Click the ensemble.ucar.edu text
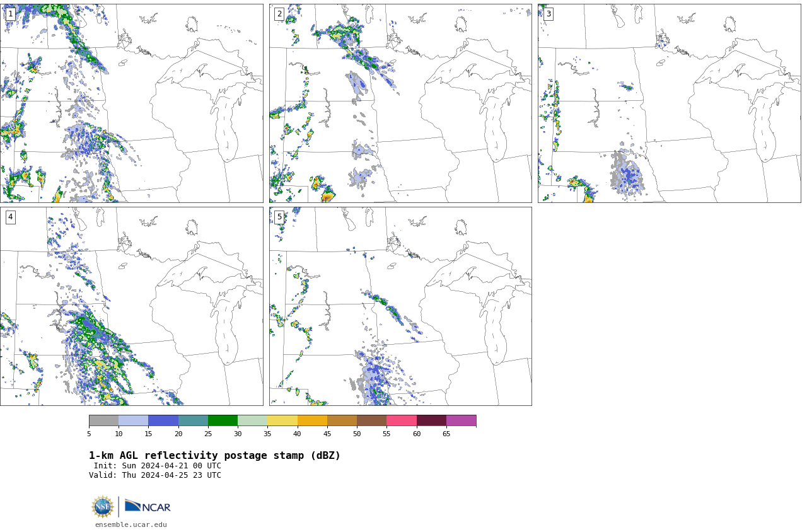Image resolution: width=807 pixels, height=532 pixels. click(131, 524)
